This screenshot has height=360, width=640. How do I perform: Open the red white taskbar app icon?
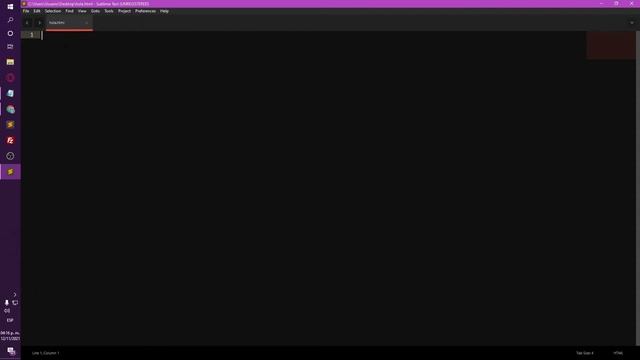[x=10, y=140]
